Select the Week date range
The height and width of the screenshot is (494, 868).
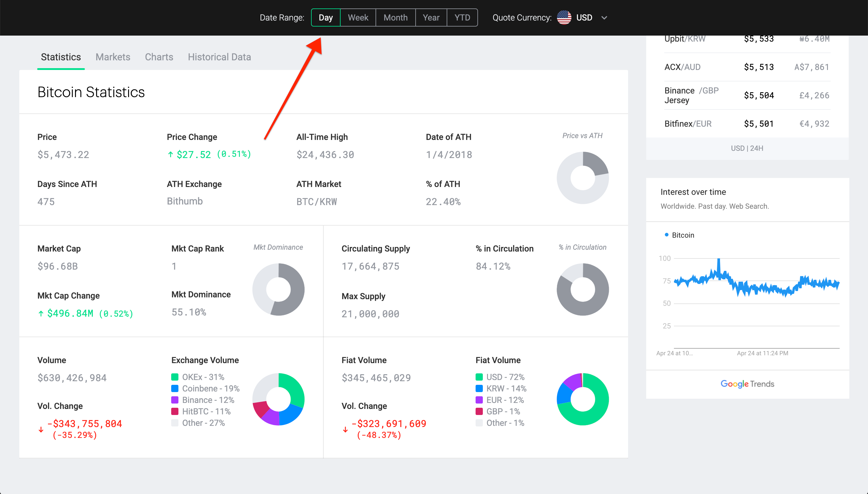coord(358,17)
